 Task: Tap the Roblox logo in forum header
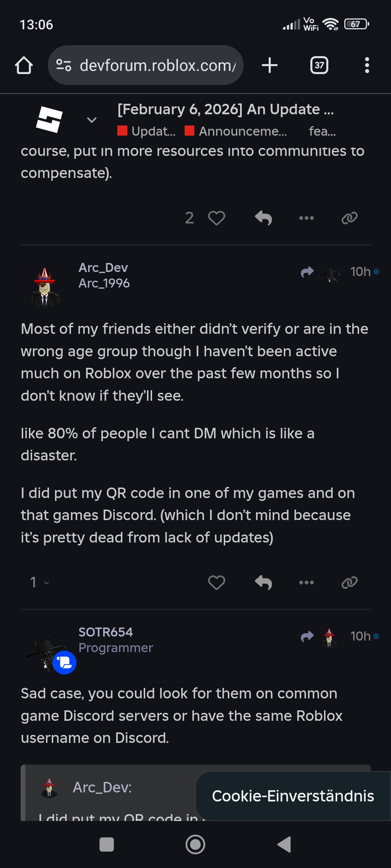(49, 119)
